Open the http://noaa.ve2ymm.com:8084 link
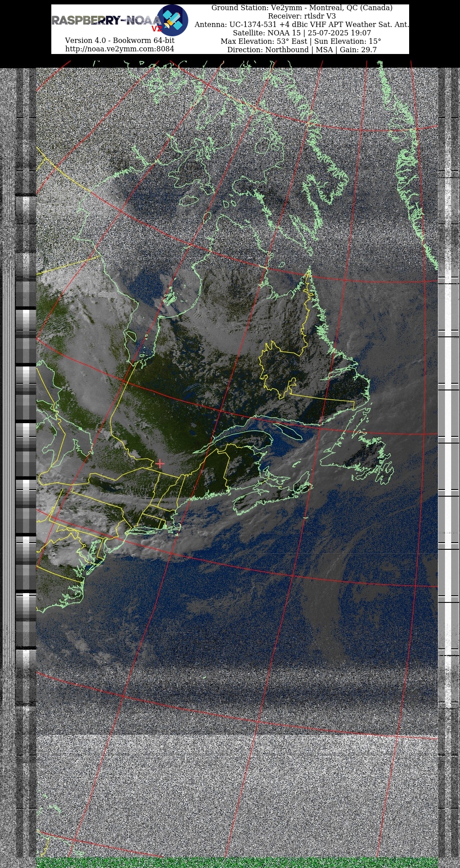 point(119,49)
